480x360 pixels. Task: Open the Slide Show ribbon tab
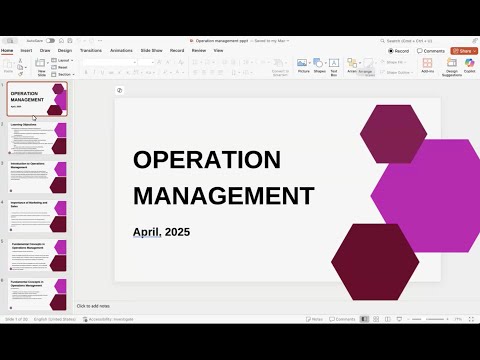click(x=151, y=51)
